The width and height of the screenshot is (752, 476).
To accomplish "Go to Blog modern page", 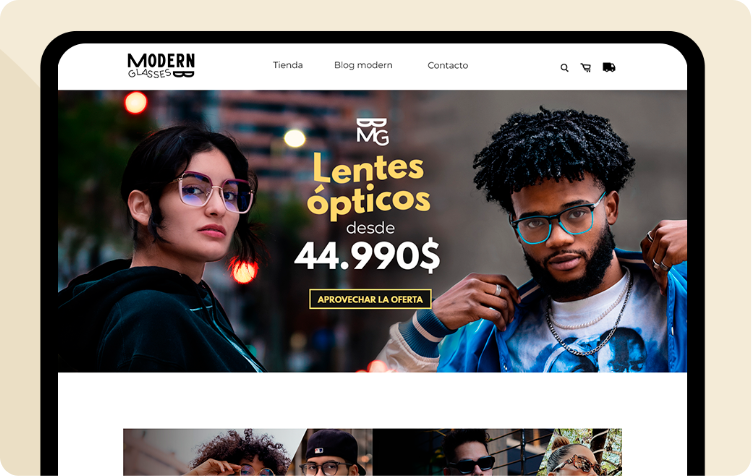I will click(363, 65).
